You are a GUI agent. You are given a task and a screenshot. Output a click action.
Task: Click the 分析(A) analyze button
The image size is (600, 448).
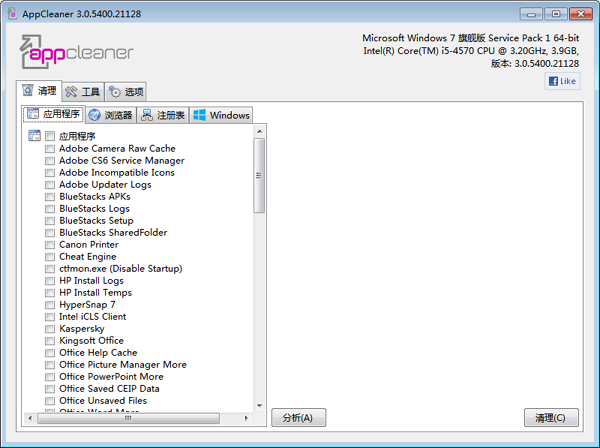tap(298, 417)
